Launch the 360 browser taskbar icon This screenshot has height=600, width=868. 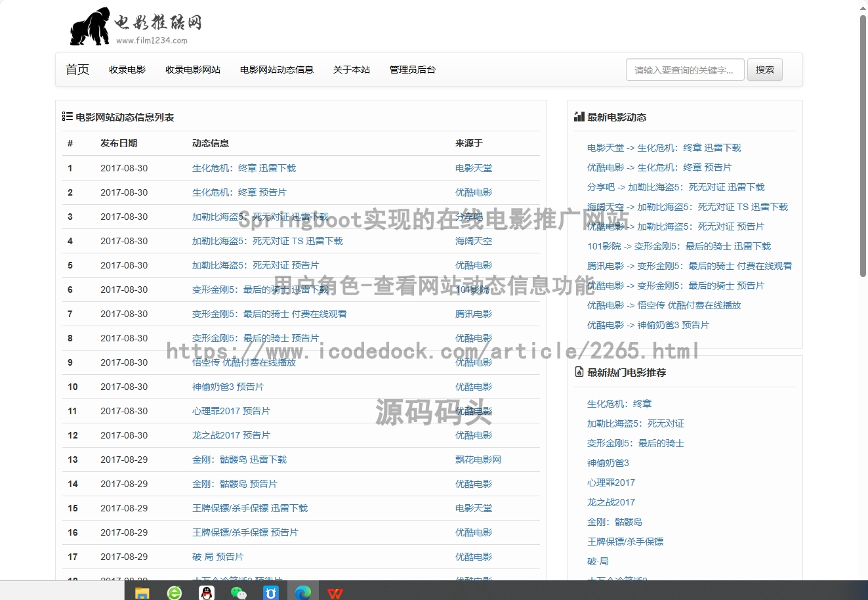[175, 593]
